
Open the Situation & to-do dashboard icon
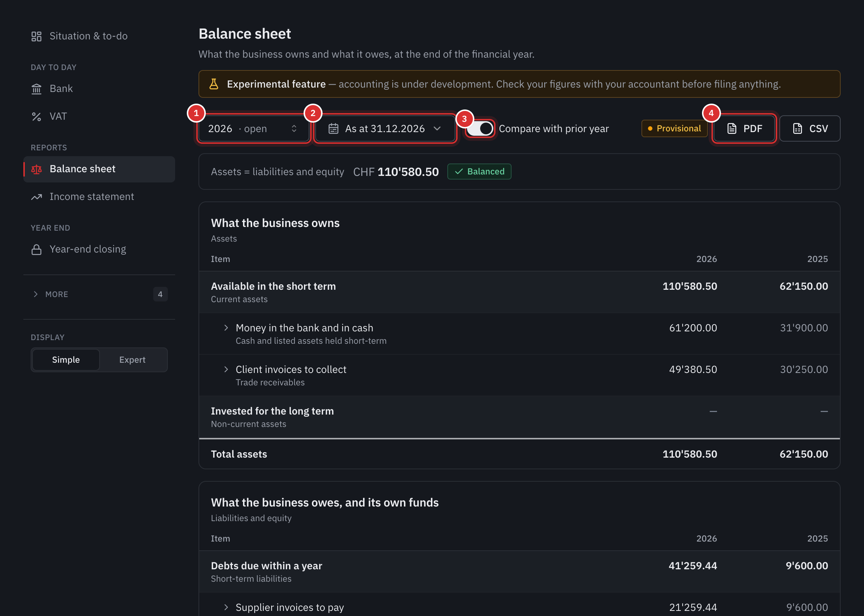(36, 36)
